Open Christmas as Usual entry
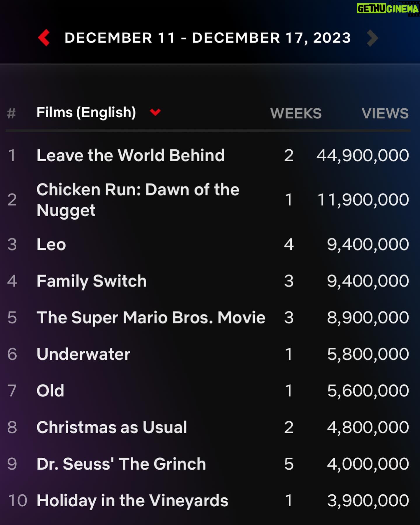The height and width of the screenshot is (525, 420). coord(112,427)
